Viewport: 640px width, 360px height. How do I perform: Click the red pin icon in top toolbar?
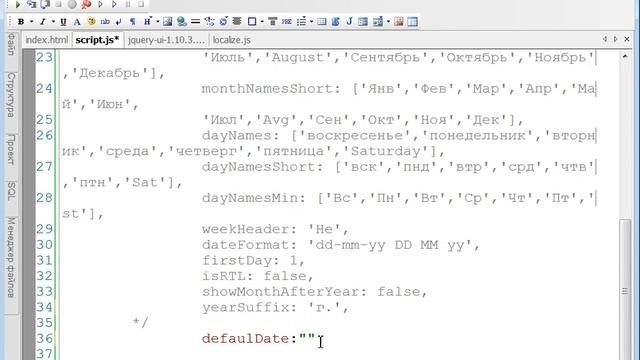tap(86, 4)
